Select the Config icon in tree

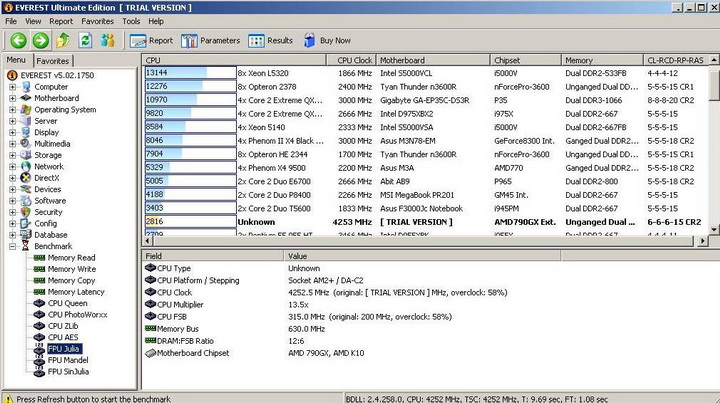click(26, 224)
